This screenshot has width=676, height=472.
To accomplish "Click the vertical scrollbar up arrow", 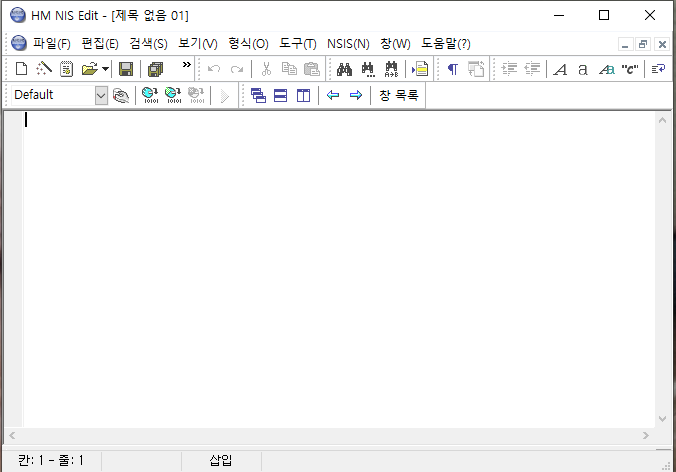I will click(663, 121).
